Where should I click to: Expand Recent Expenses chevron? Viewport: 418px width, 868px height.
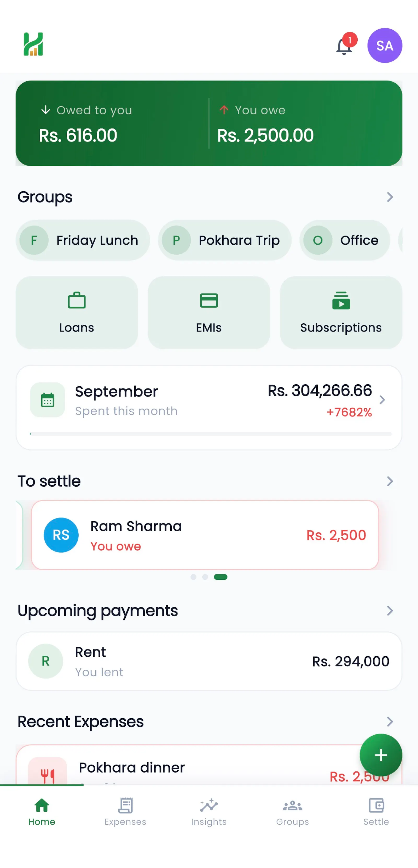390,722
